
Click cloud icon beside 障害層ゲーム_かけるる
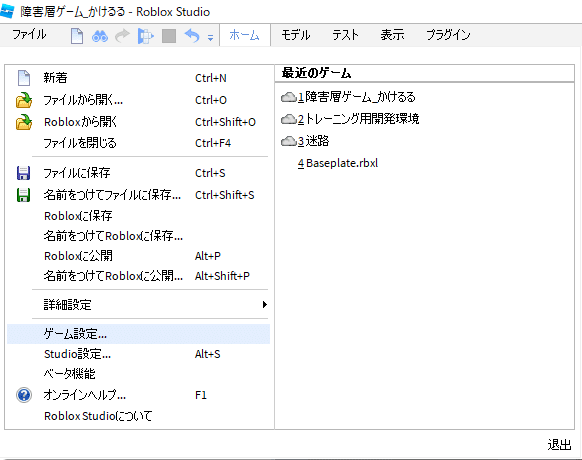coord(288,97)
